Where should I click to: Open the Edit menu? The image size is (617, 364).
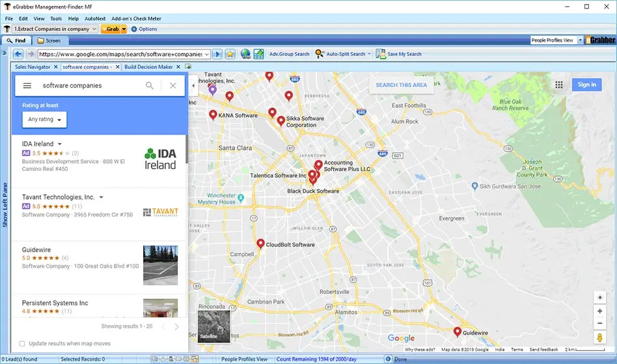23,18
